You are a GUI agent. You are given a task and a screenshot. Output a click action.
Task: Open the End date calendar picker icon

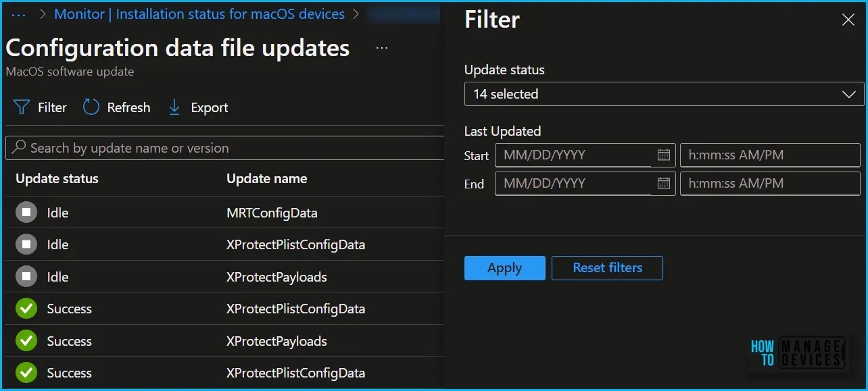click(664, 183)
